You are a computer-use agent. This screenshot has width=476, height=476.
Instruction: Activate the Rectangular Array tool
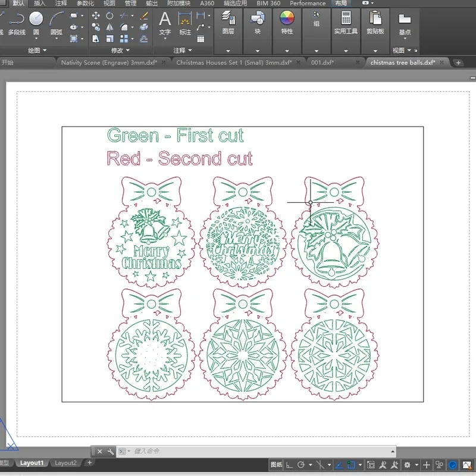(x=124, y=39)
